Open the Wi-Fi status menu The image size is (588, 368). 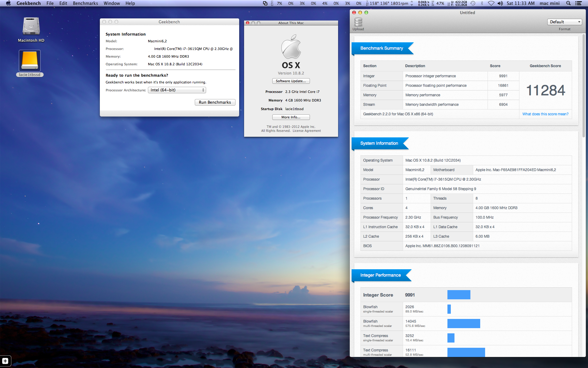tap(491, 3)
